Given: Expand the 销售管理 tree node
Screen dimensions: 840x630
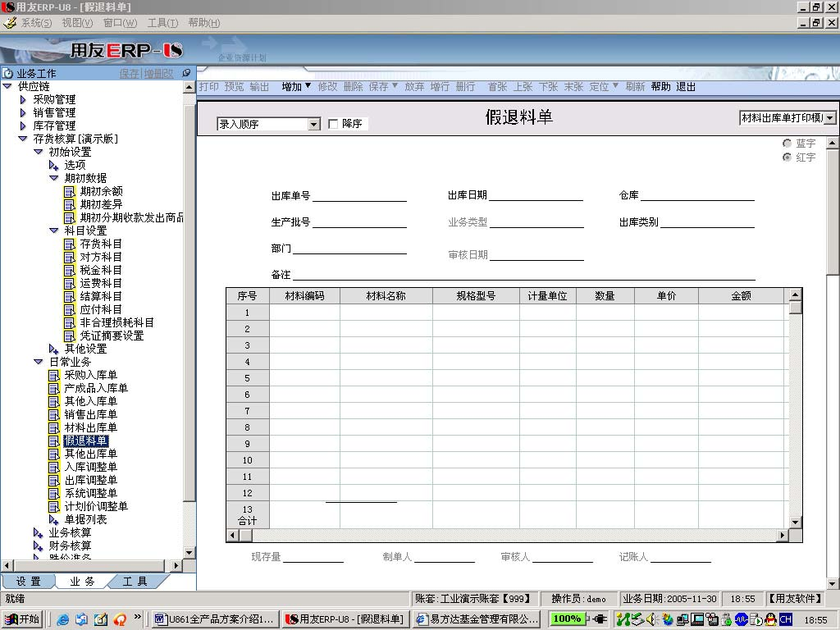Looking at the screenshot, I should coord(23,112).
